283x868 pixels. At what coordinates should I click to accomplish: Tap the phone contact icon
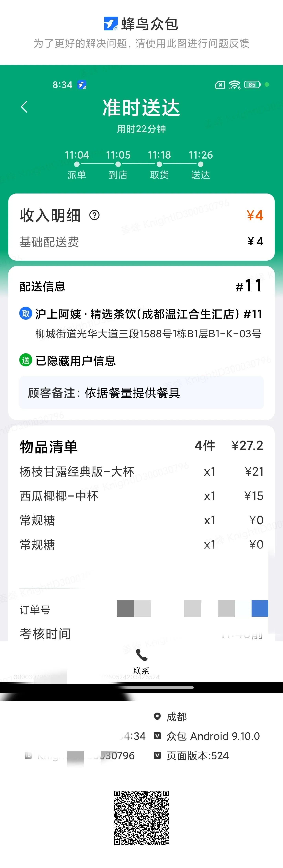[x=141, y=655]
